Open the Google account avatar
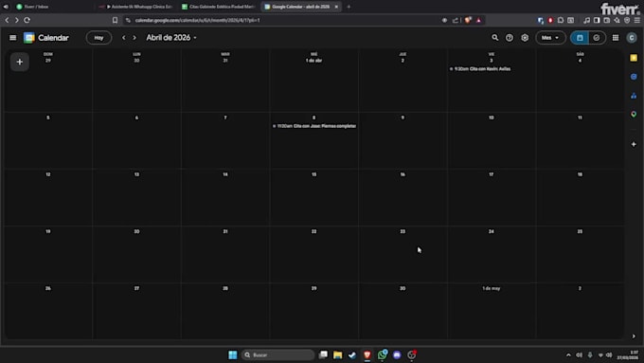Viewport: 644px width, 363px height. tap(632, 38)
